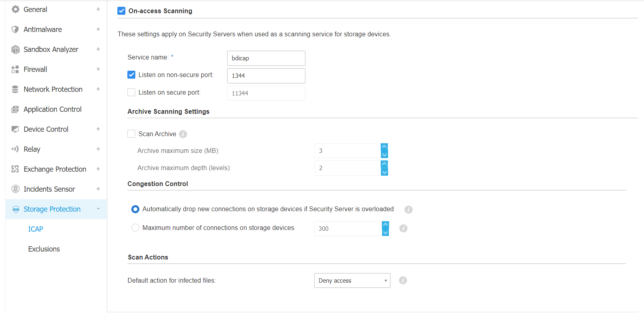Open the Exclusions submenu item
Screen dimensions: 644x313
tap(44, 249)
